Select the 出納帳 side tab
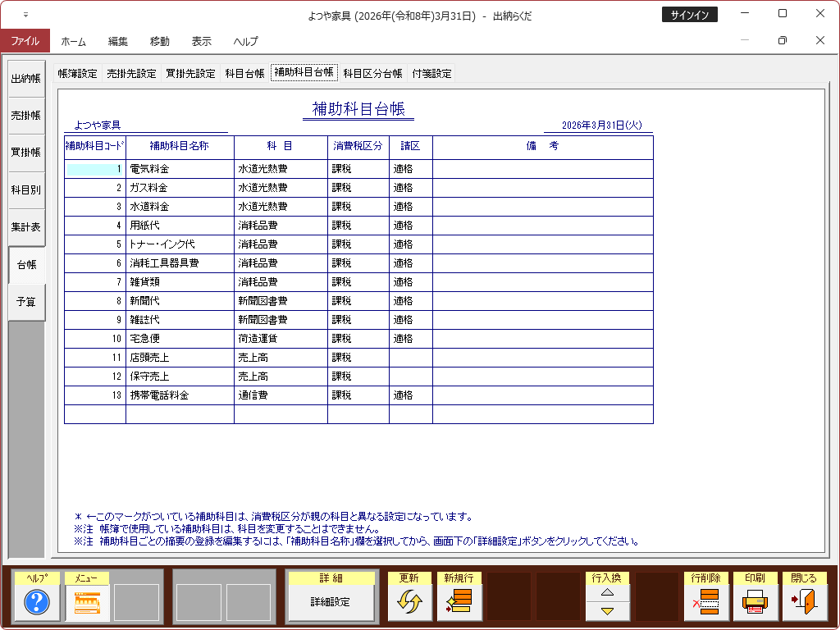Image resolution: width=840 pixels, height=630 pixels. tap(25, 79)
